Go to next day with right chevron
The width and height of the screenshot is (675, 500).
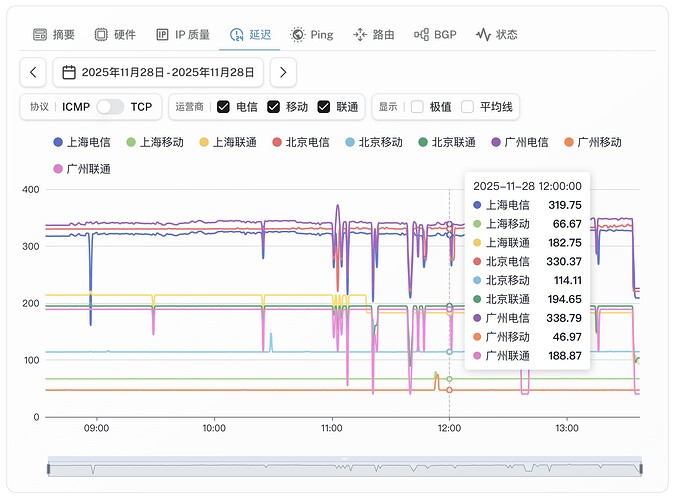coord(283,72)
